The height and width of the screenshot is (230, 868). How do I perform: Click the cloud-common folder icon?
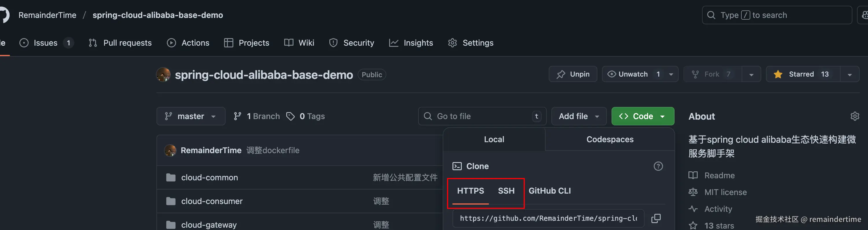click(x=171, y=177)
